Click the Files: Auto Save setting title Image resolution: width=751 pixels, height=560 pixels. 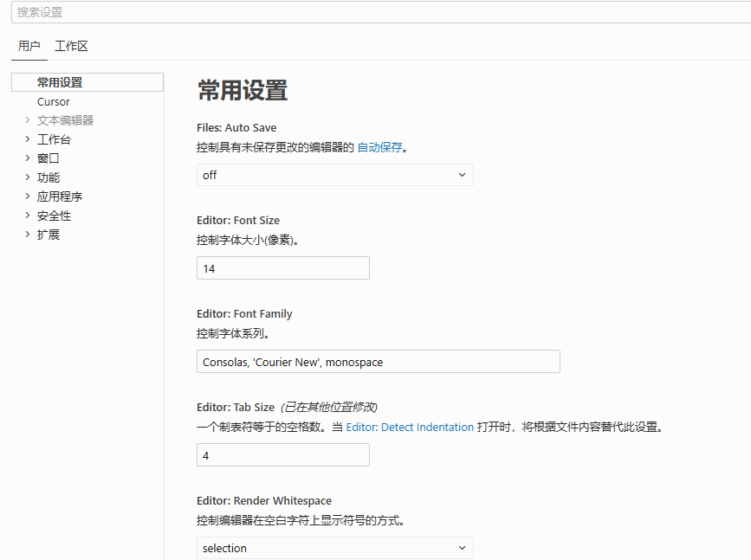(236, 128)
